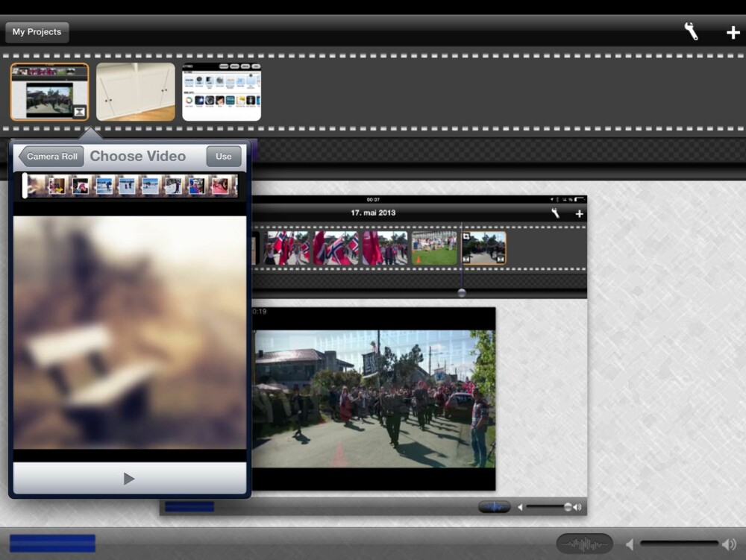Click the small plus icon beside '17. mai 2013'
This screenshot has height=560, width=746.
pyautogui.click(x=579, y=214)
